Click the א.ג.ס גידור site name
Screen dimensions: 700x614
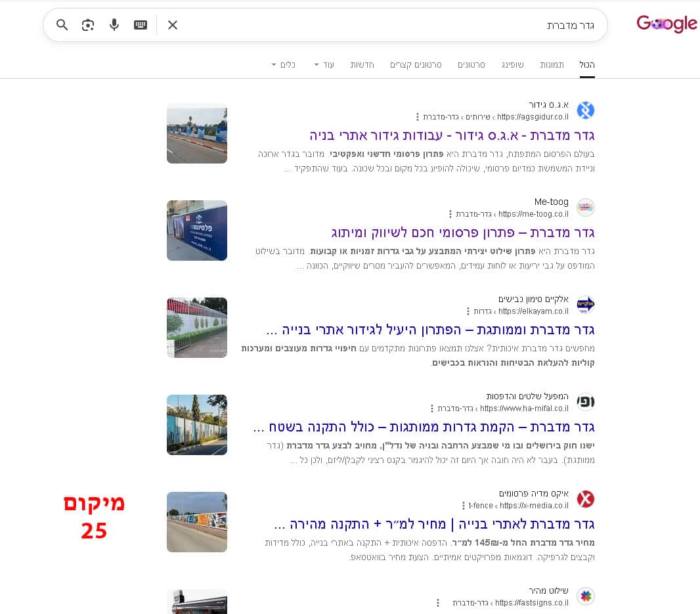coord(549,105)
